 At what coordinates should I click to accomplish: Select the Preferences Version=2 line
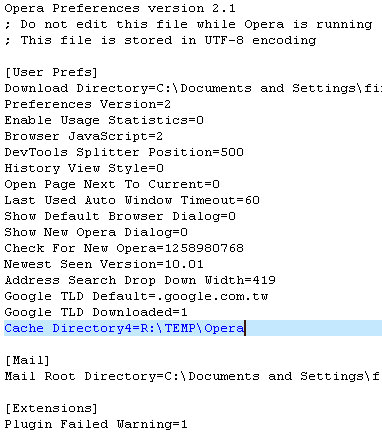[x=87, y=104]
